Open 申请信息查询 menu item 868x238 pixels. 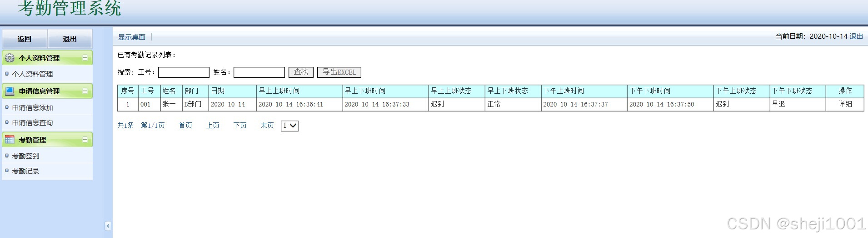[32, 122]
